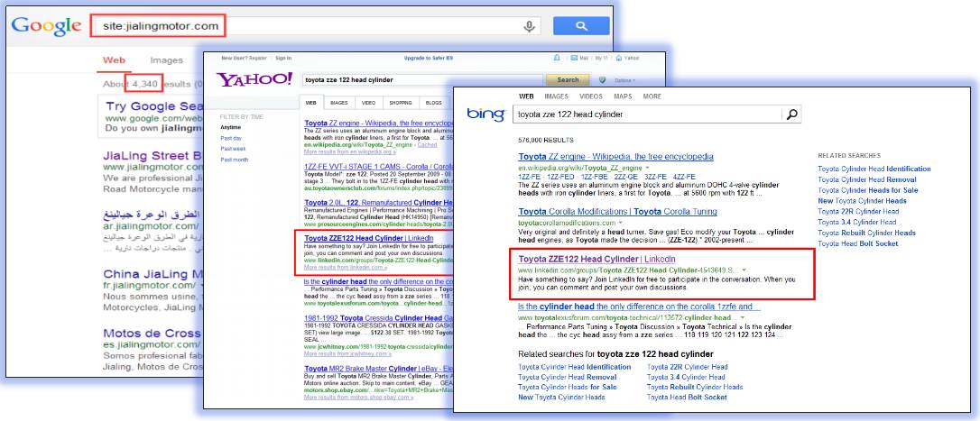Viewport: 980px width, 421px height.
Task: Click in Bing search field
Action: pyautogui.click(x=648, y=114)
